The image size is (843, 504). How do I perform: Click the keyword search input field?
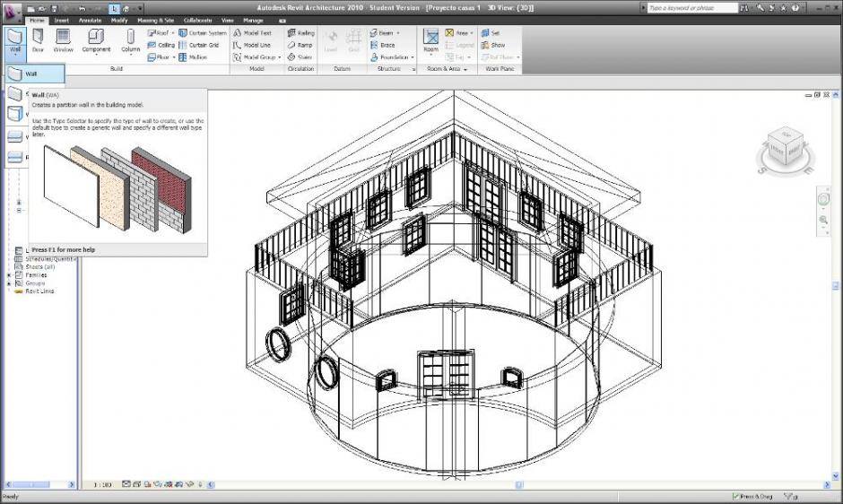690,7
